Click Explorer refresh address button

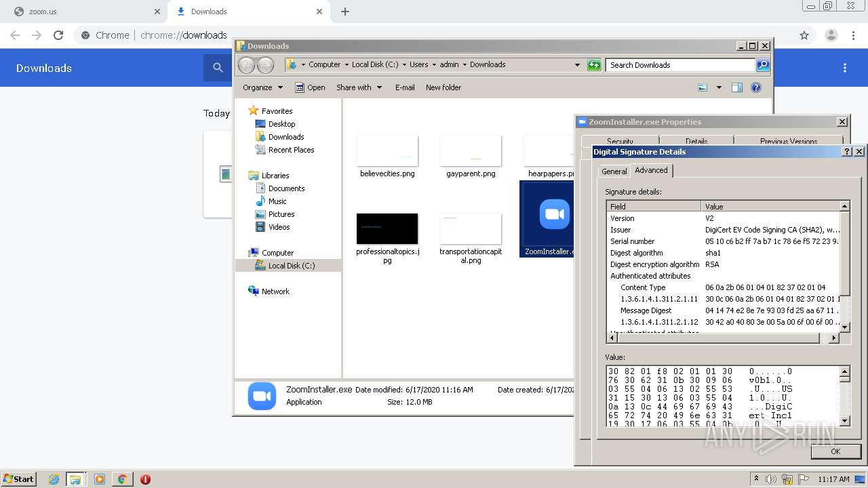[x=594, y=65]
